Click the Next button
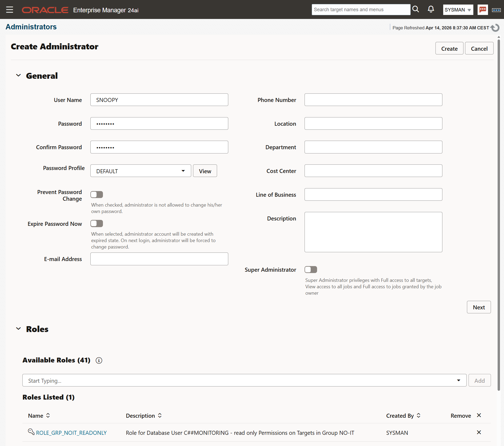 pos(479,307)
